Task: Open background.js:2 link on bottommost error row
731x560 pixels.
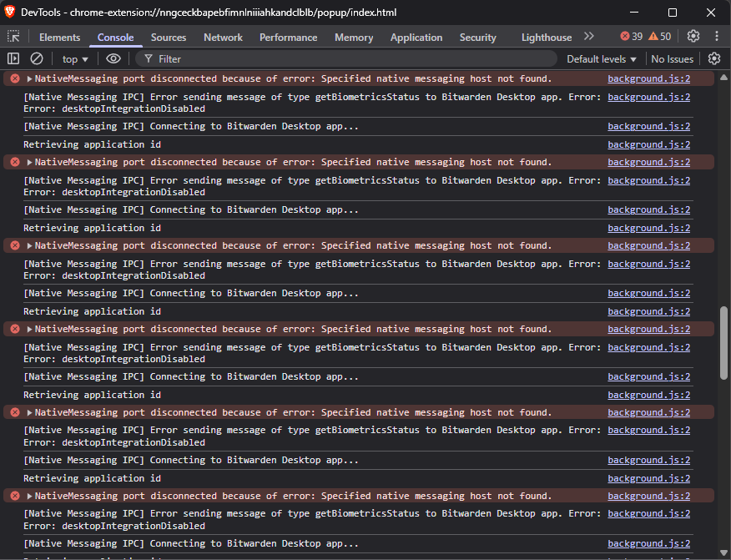Action: [x=649, y=496]
